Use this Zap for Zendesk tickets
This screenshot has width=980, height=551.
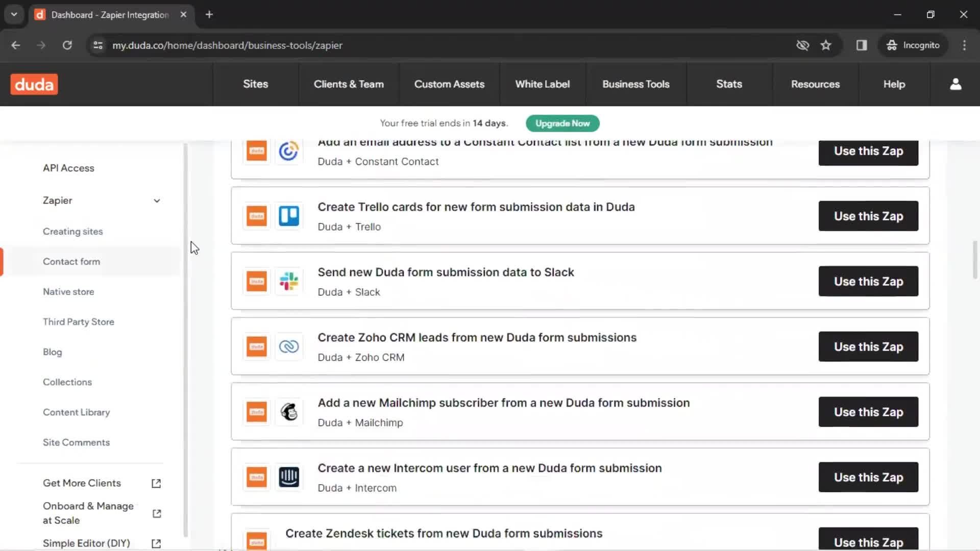click(868, 539)
